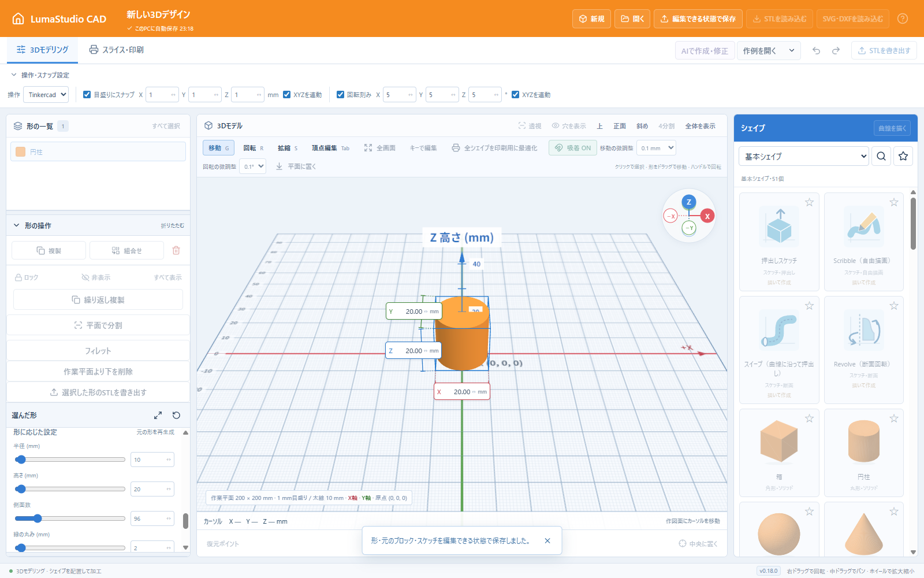Viewport: 924px width, 578px height.
Task: Click the 側面数 slider
Action: coord(70,518)
